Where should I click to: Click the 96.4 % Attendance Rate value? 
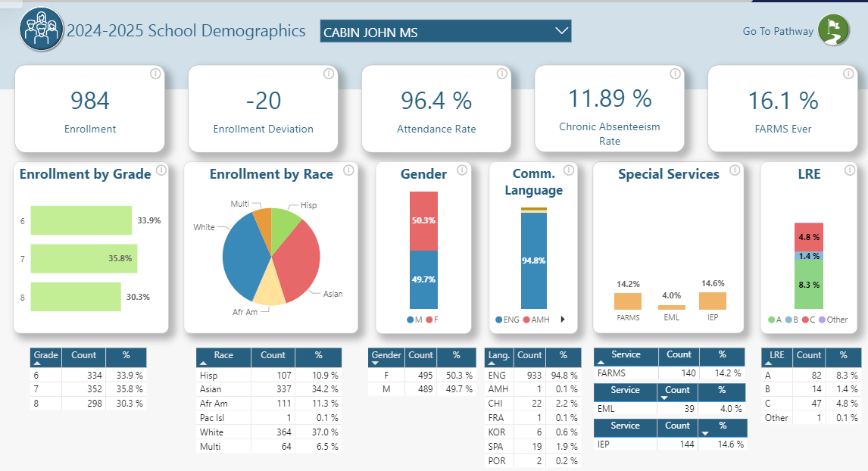(x=436, y=101)
